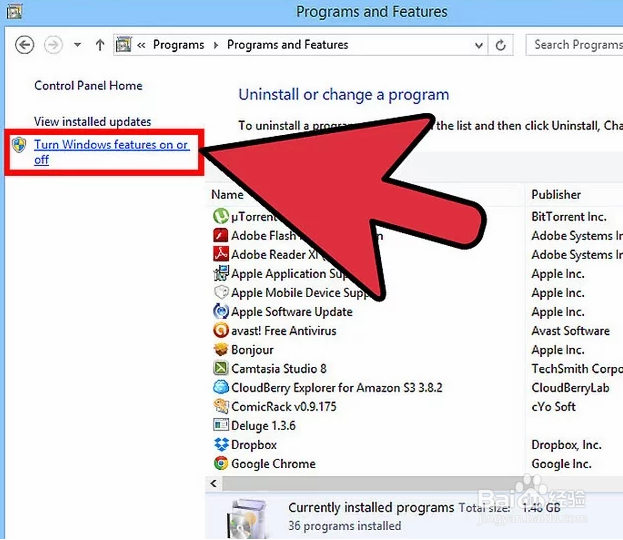Open the recent locations dropdown arrow
Screen dimensions: 623x540
77,45
